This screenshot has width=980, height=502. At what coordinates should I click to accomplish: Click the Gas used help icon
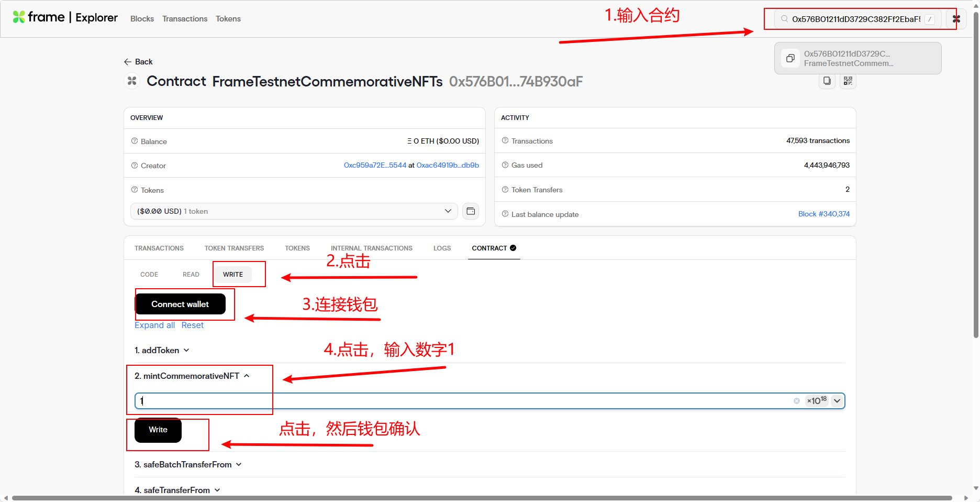(505, 165)
